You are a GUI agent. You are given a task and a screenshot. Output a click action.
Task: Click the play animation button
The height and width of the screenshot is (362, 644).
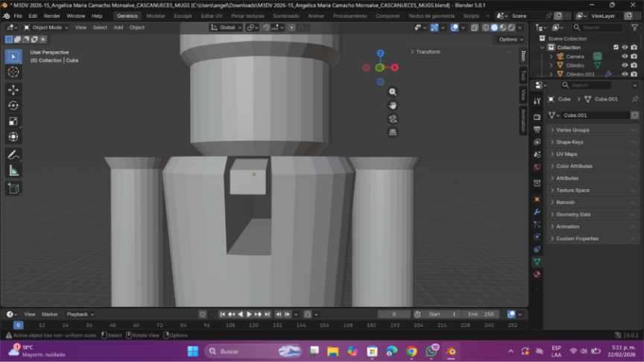tap(249, 314)
